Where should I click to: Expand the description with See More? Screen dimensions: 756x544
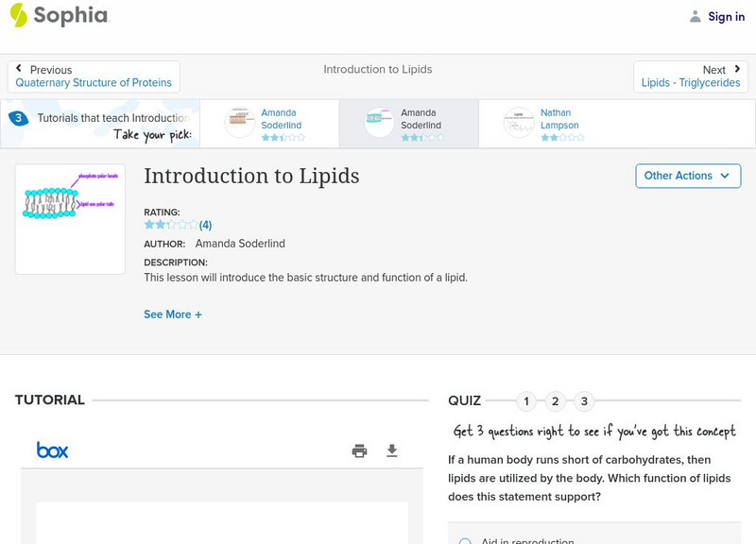[x=173, y=314]
